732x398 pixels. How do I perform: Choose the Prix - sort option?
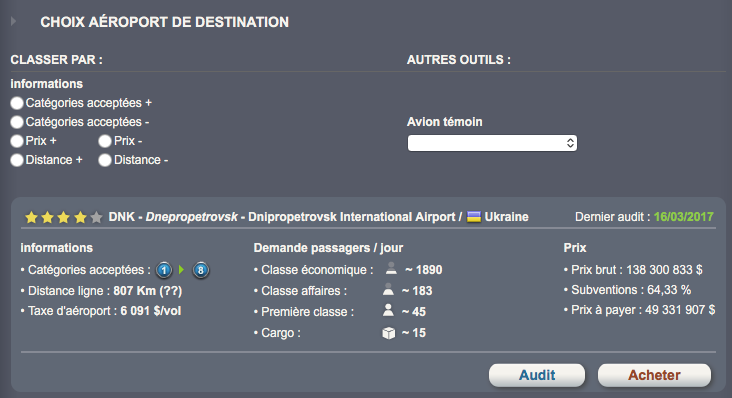[x=105, y=141]
